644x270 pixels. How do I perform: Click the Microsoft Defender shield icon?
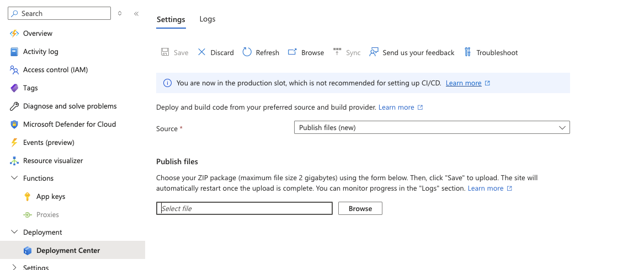14,125
